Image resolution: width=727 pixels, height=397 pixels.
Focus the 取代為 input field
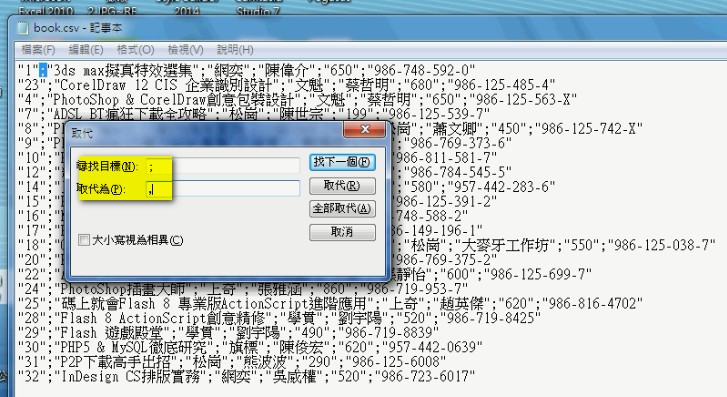coord(223,188)
